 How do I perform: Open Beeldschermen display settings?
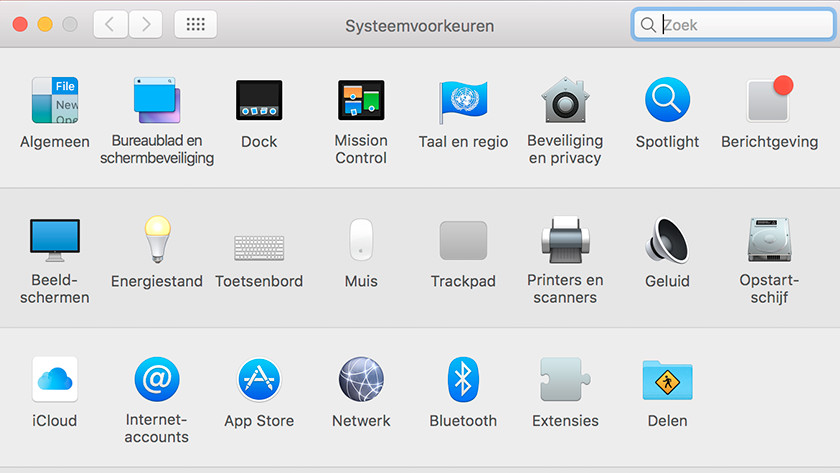54,241
